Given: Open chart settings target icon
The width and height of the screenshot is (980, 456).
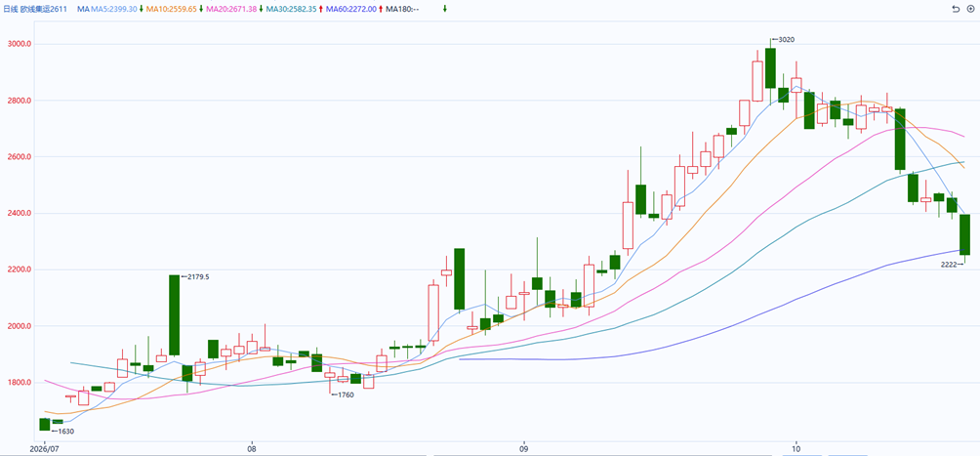Looking at the screenshot, I should click(x=970, y=9).
